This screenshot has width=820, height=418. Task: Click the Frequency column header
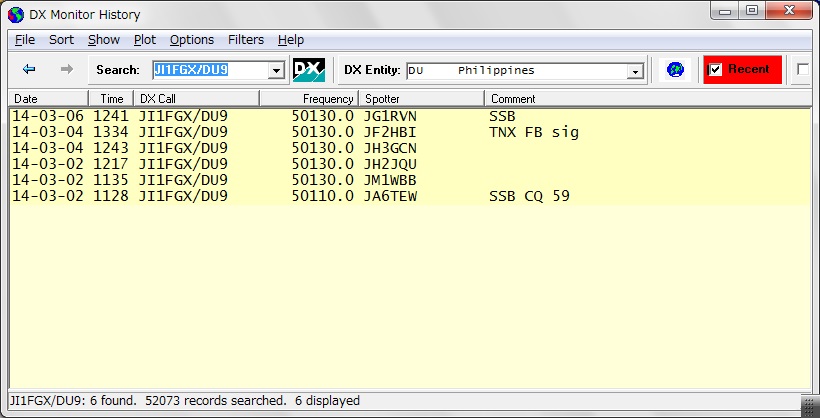(x=309, y=98)
